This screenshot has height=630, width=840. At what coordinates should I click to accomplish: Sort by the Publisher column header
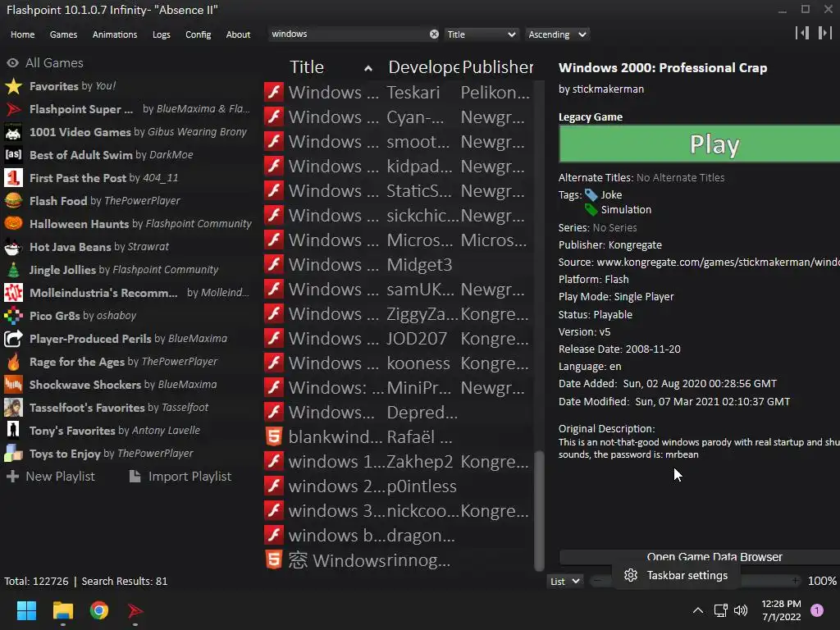click(498, 67)
